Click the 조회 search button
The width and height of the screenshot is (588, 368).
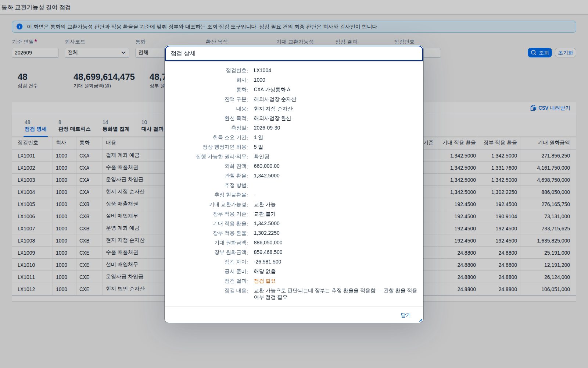(x=539, y=53)
